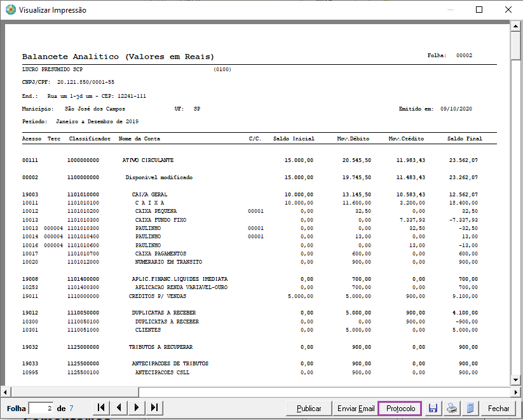The width and height of the screenshot is (523, 420).
Task: Click the TRIBUTOS A RECUPERAR account name
Action: (x=161, y=347)
